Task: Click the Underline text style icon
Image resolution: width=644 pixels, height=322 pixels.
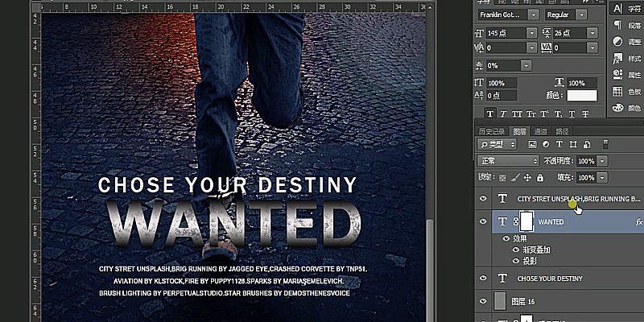Action: tap(572, 114)
